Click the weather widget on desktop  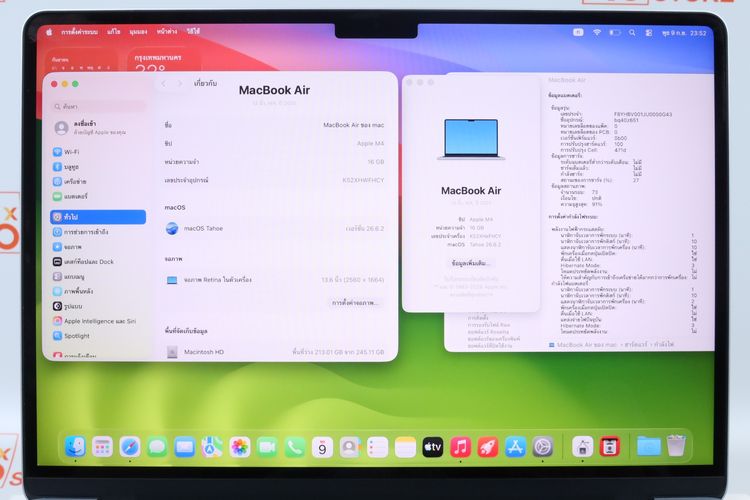tap(164, 61)
